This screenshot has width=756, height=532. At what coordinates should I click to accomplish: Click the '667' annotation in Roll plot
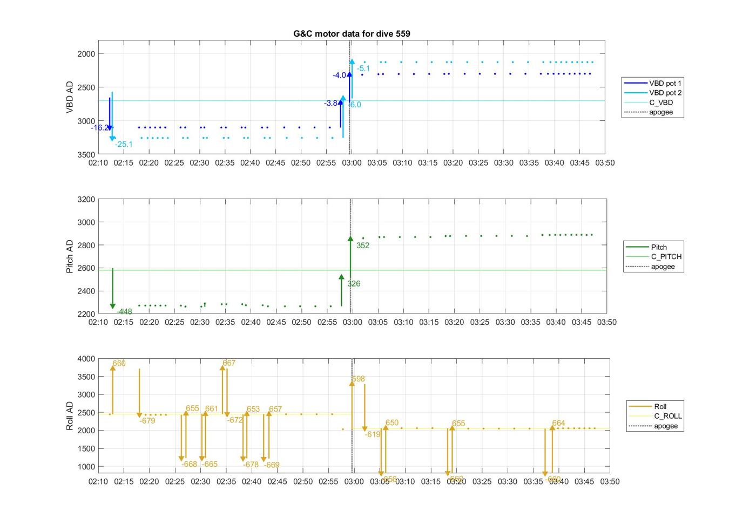click(229, 363)
